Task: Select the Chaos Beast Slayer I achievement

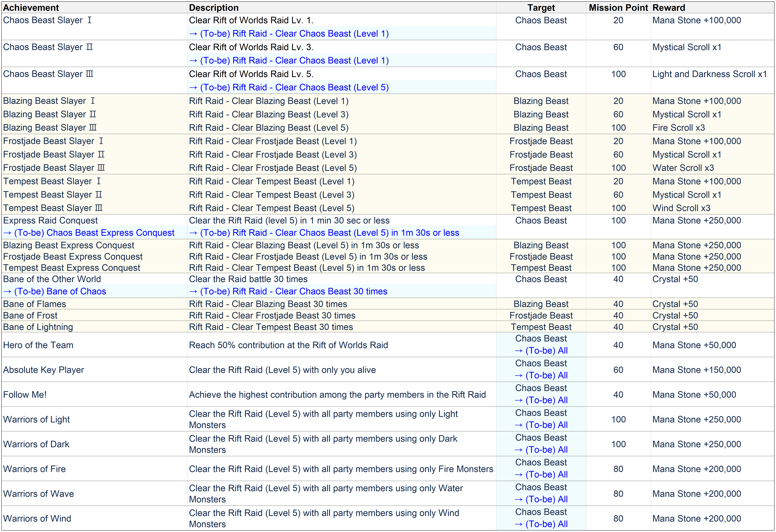Action: point(47,20)
